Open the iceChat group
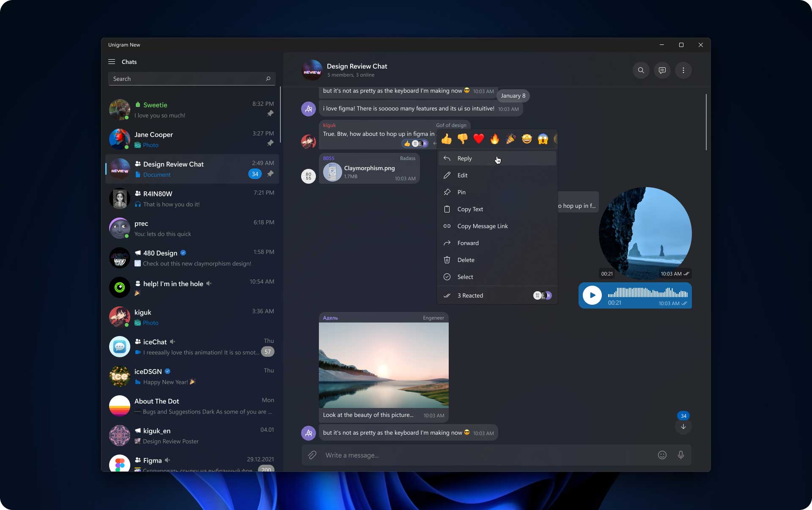 pyautogui.click(x=192, y=347)
